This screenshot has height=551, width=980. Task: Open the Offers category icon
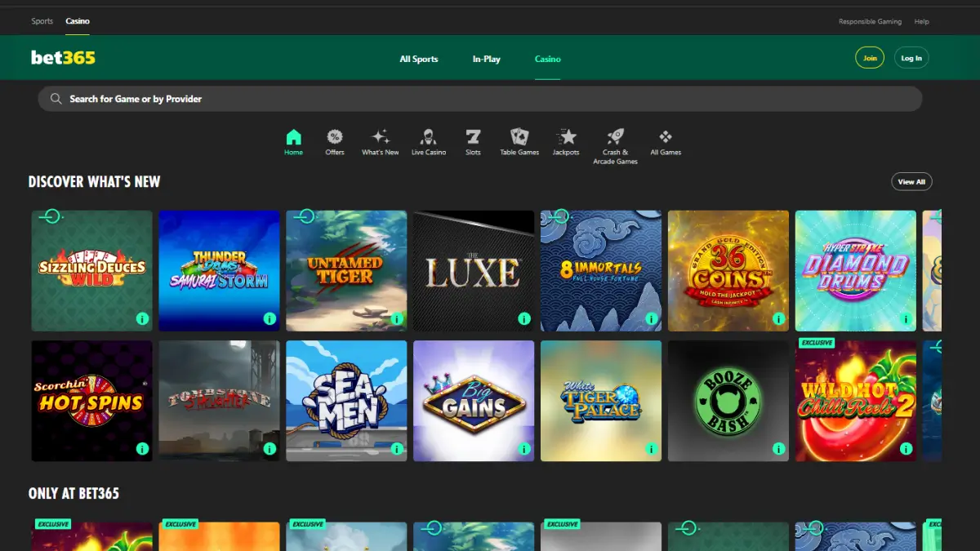coord(335,137)
